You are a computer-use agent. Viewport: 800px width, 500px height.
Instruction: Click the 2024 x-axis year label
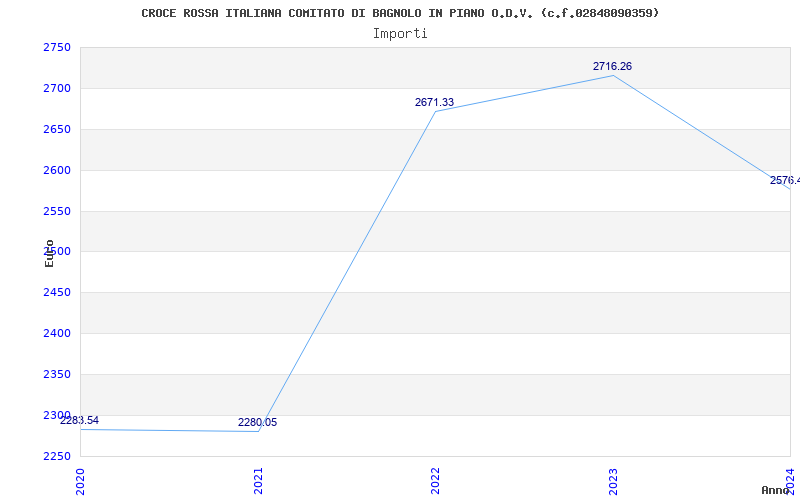[x=790, y=481]
